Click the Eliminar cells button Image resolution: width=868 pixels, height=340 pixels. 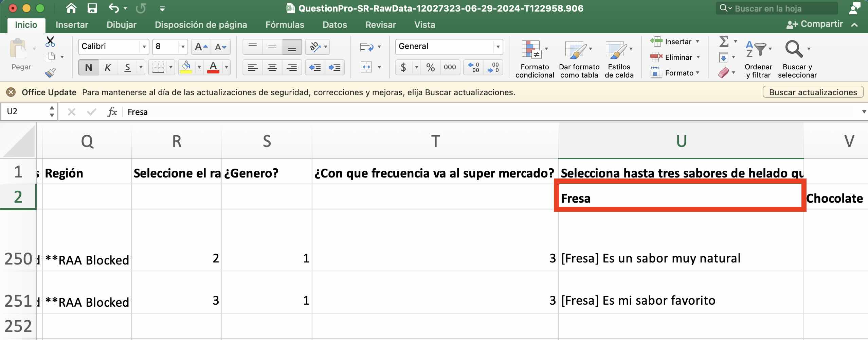point(675,57)
